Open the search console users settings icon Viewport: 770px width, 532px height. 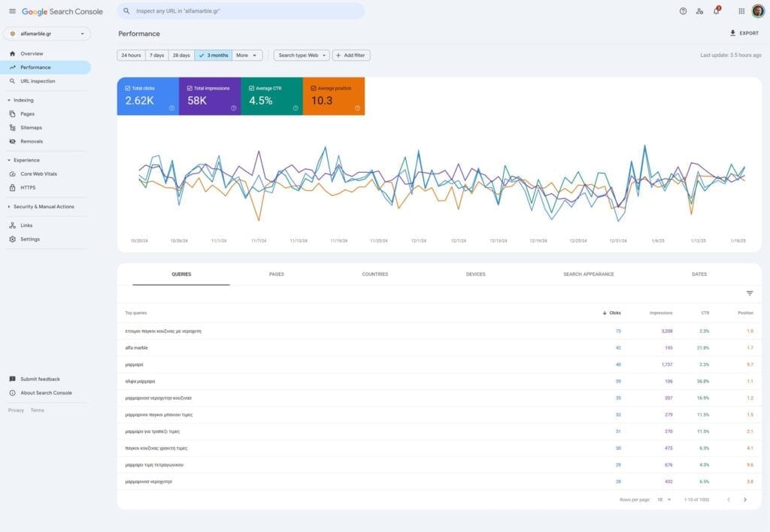pos(699,11)
